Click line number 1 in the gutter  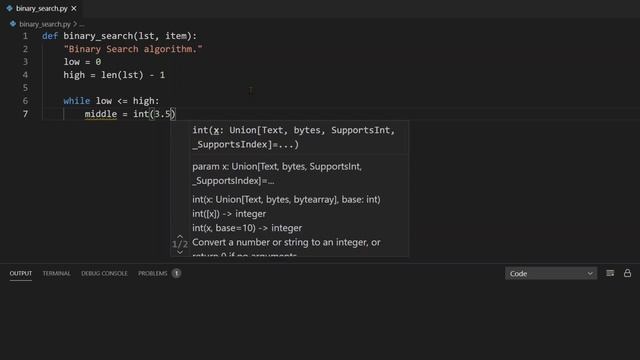click(25, 36)
